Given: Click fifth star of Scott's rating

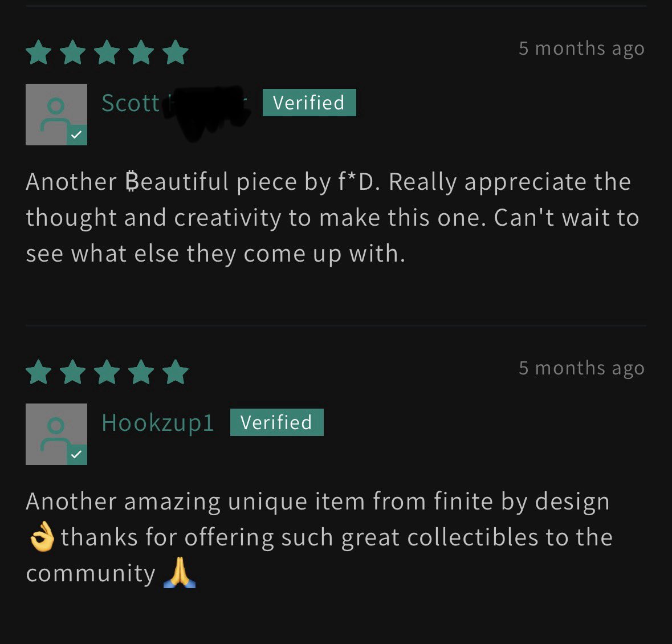Looking at the screenshot, I should (176, 52).
